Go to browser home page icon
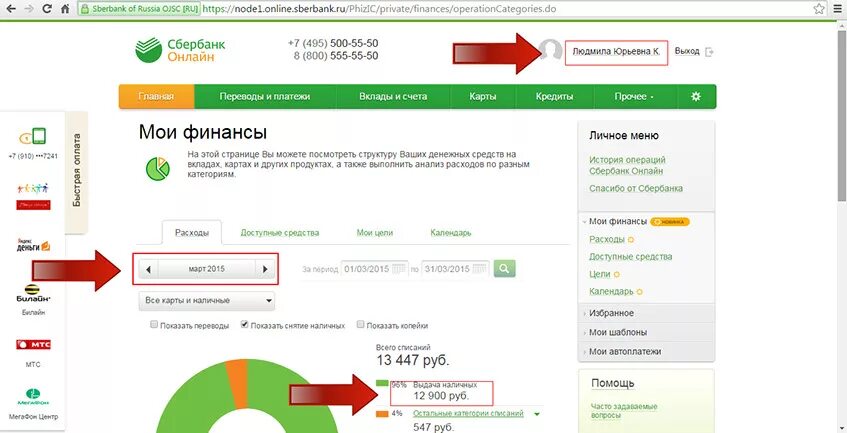This screenshot has height=433, width=847. coord(65,9)
